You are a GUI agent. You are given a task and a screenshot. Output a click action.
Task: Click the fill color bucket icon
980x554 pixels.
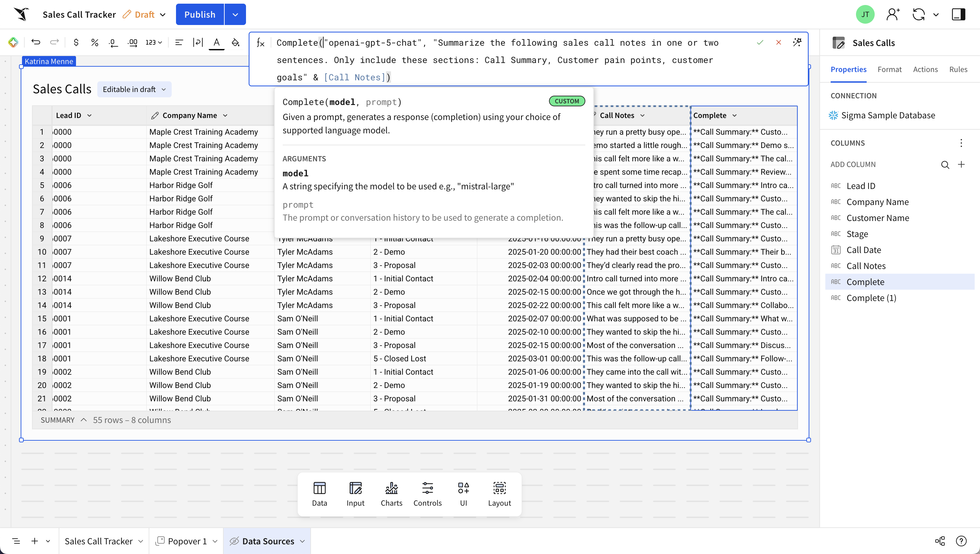click(x=235, y=42)
